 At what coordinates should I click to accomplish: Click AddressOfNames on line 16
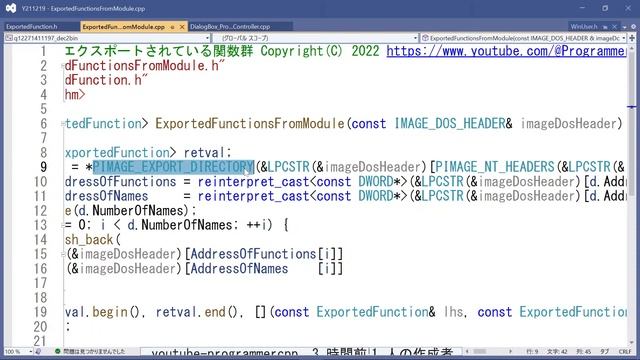coord(239,269)
